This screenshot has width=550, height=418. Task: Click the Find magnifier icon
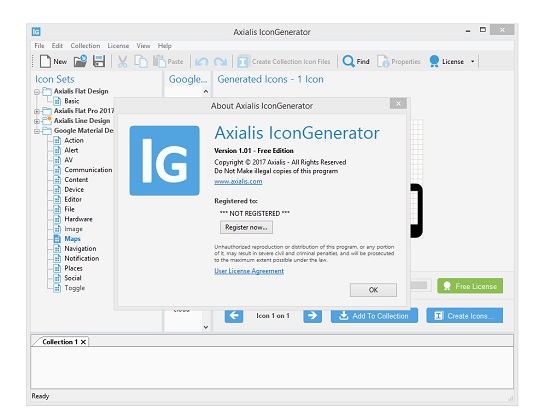(x=348, y=61)
